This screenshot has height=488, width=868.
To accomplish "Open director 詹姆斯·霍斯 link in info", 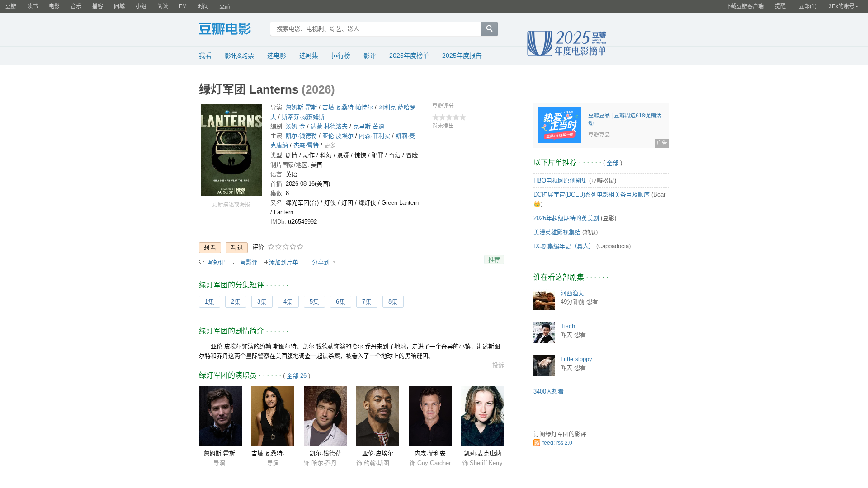I will pos(302,108).
